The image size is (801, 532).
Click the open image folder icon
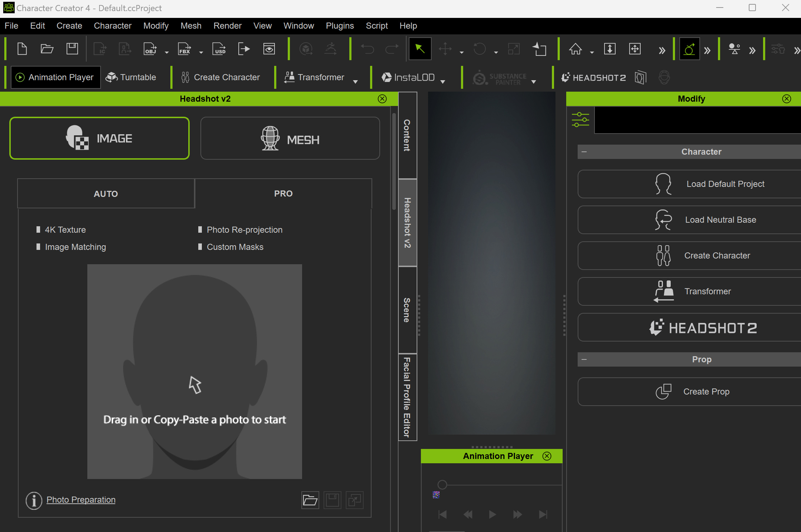[x=310, y=500]
